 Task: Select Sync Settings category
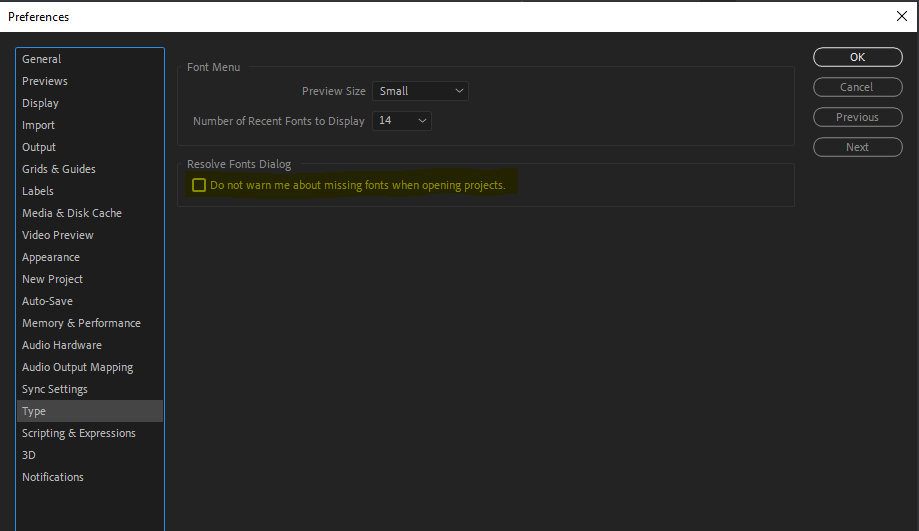click(x=90, y=389)
